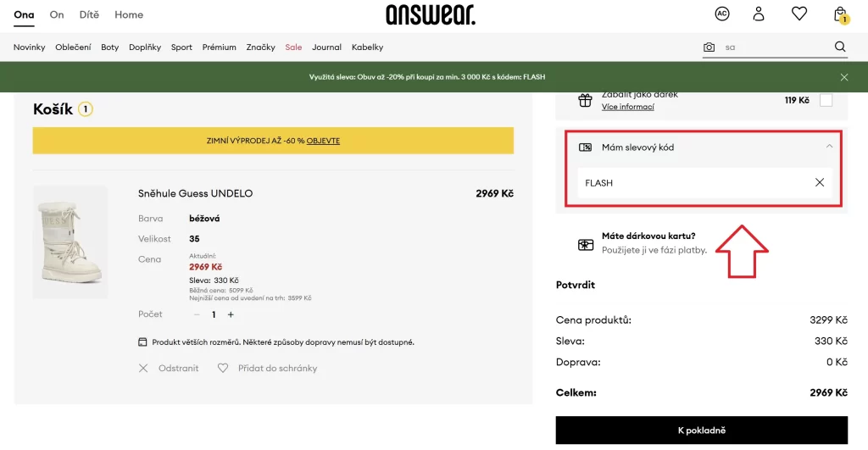Screen dimensions: 868x450
Task: Click the Celkem total 2969 Kč value
Action: pos(828,393)
